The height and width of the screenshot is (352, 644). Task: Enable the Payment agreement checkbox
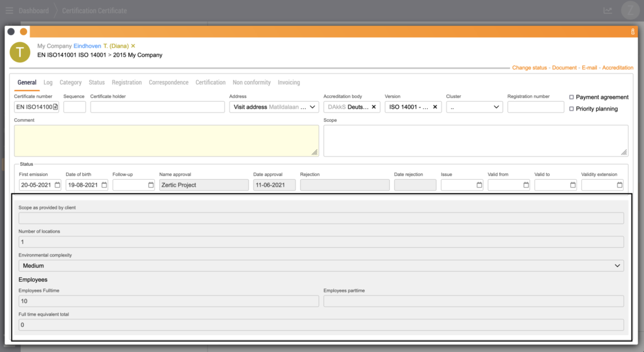[x=571, y=97]
